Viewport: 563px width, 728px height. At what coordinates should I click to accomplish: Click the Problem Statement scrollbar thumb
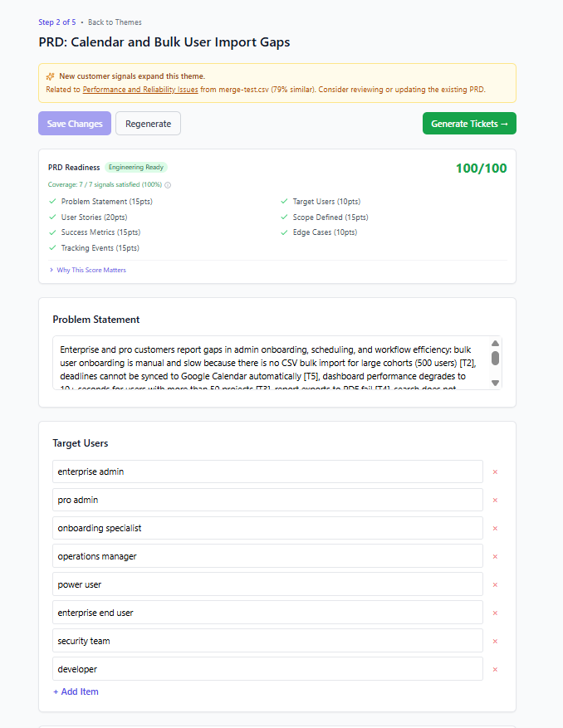[x=495, y=358]
